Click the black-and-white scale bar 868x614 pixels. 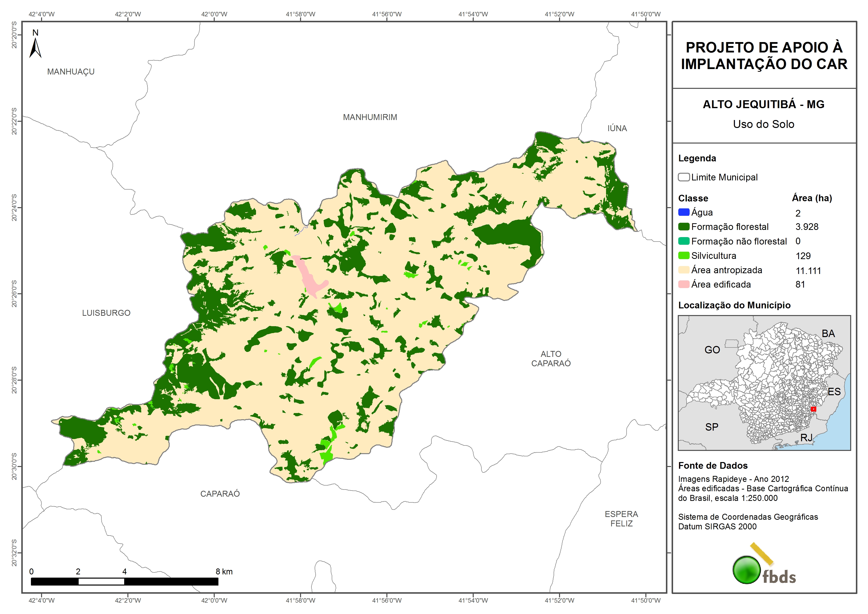click(124, 582)
